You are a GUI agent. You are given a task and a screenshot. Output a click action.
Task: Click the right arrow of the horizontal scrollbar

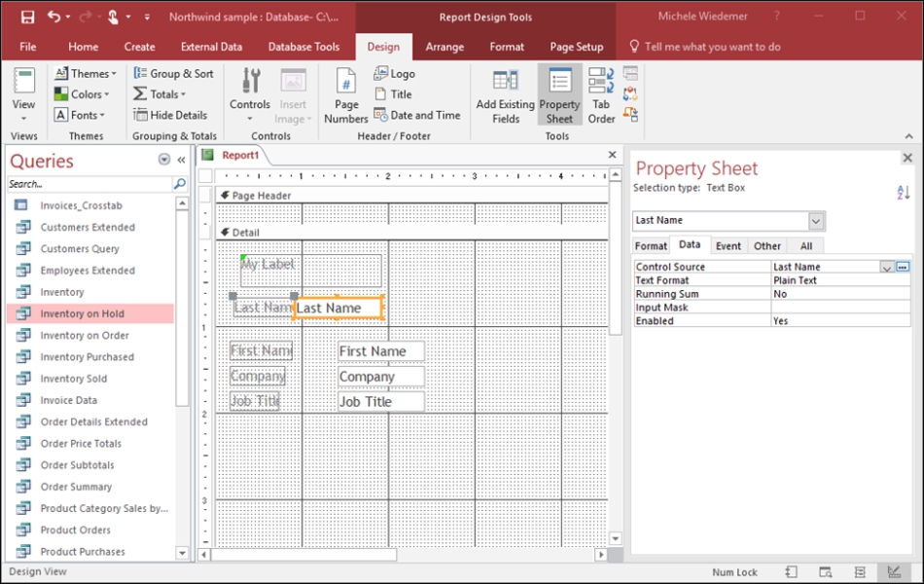(x=600, y=555)
